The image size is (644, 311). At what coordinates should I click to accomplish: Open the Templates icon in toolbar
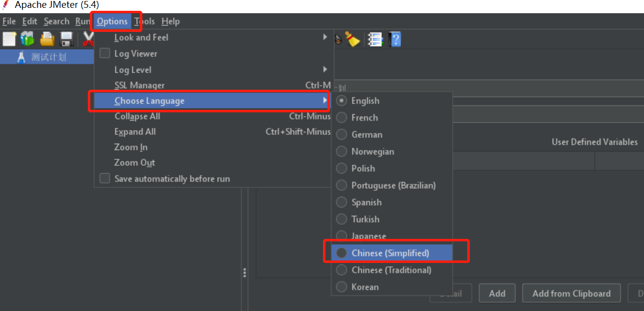[27, 39]
